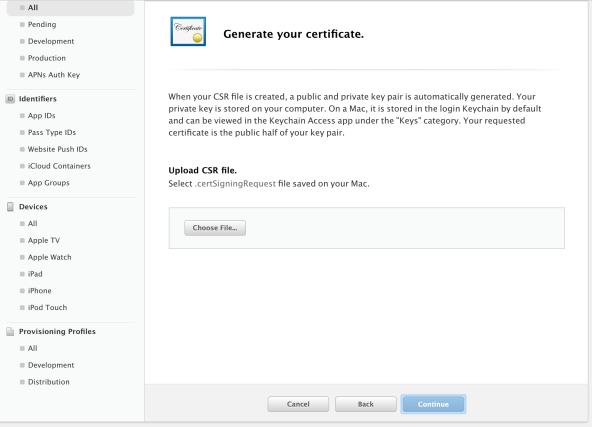592x427 pixels.
Task: Open Website Push IDs entry
Action: 57,149
